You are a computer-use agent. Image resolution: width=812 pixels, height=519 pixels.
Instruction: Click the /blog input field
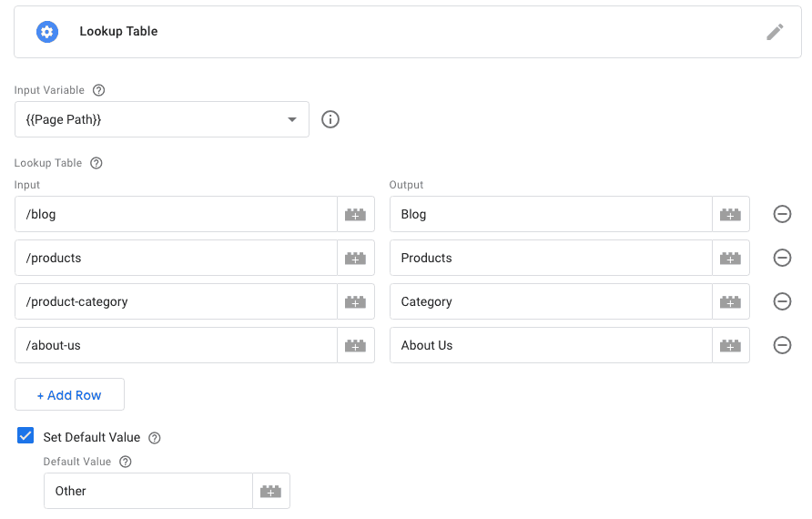[176, 215]
